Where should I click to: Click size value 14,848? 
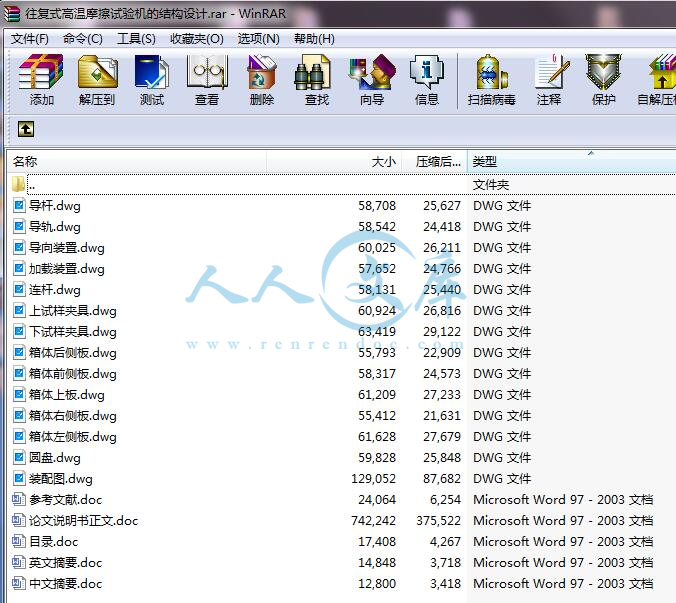coord(377,562)
